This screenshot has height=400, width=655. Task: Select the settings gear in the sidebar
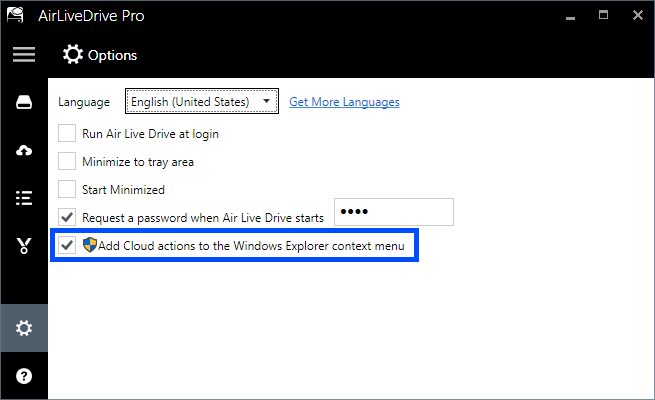coord(23,328)
